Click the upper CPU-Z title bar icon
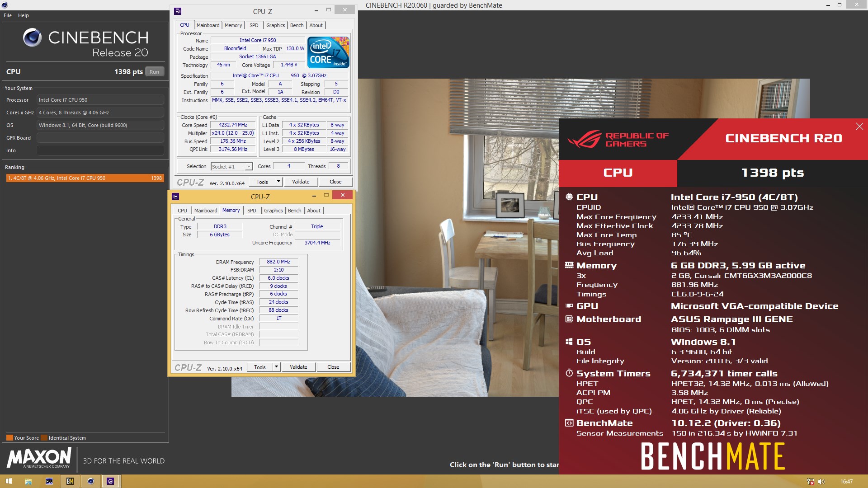 tap(178, 11)
